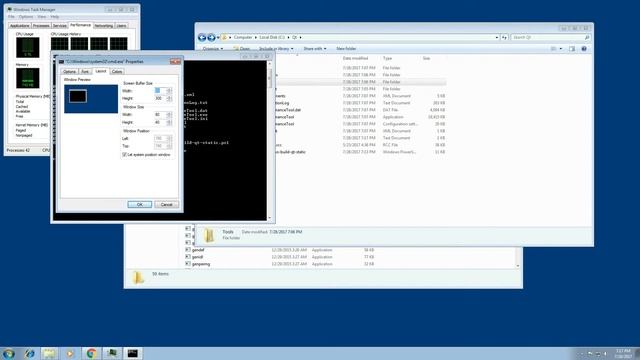Open Internet Explorer from taskbar
The height and width of the screenshot is (360, 640).
(29, 353)
